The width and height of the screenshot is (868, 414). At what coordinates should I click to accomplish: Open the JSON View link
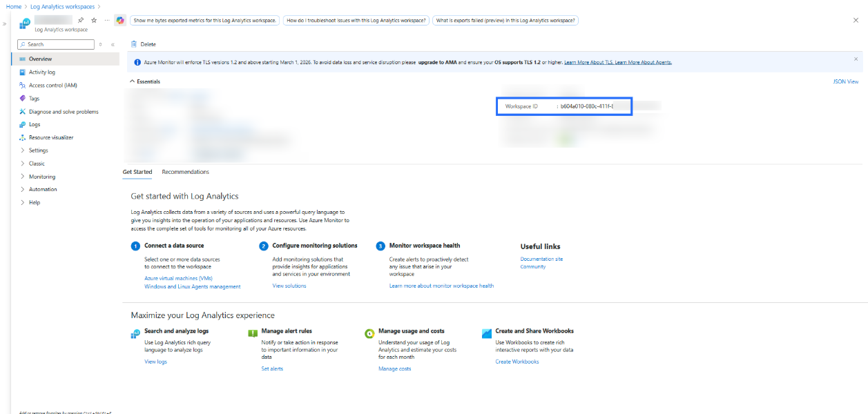coord(846,81)
